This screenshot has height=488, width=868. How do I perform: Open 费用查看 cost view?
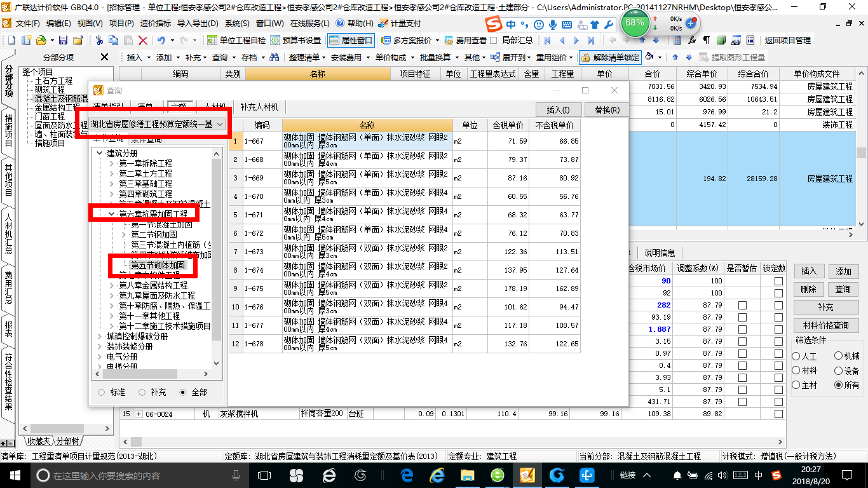pyautogui.click(x=465, y=40)
